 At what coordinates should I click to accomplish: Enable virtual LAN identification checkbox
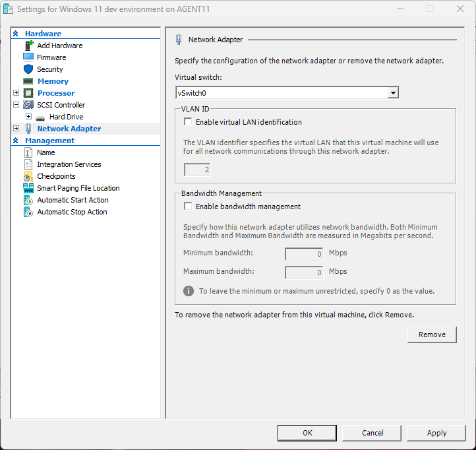tap(189, 122)
